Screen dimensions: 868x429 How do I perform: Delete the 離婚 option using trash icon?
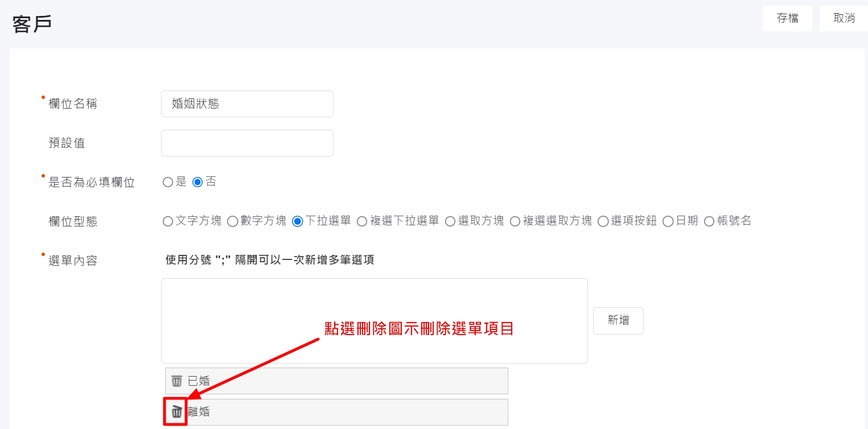[x=177, y=411]
